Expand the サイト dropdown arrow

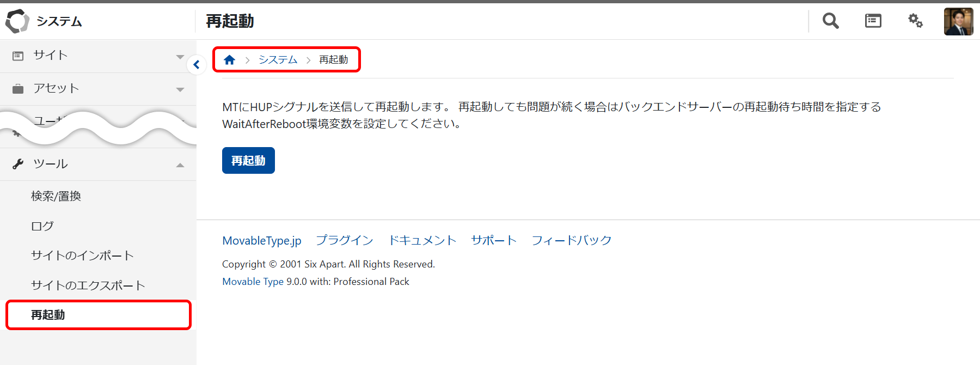(x=180, y=57)
